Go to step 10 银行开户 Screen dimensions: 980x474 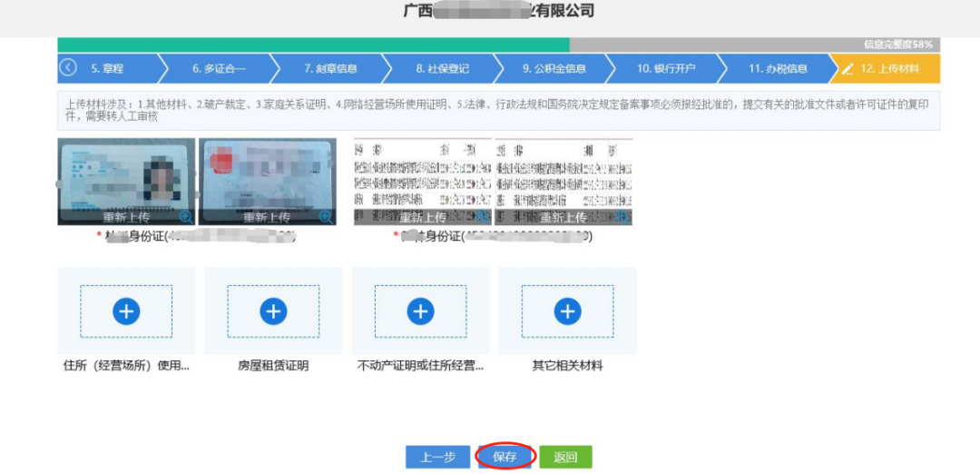point(666,69)
